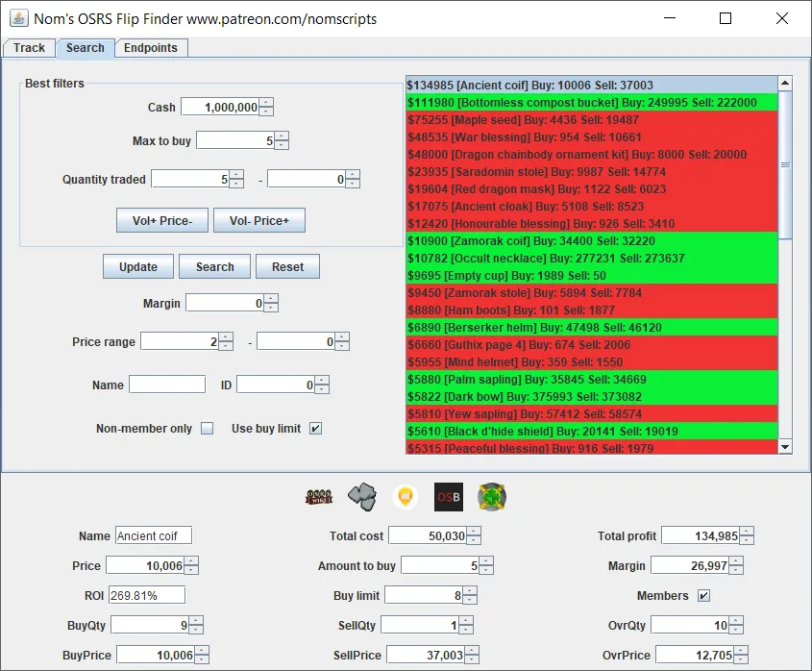Select the Berserker helm row
Image resolution: width=812 pixels, height=671 pixels.
(x=592, y=328)
